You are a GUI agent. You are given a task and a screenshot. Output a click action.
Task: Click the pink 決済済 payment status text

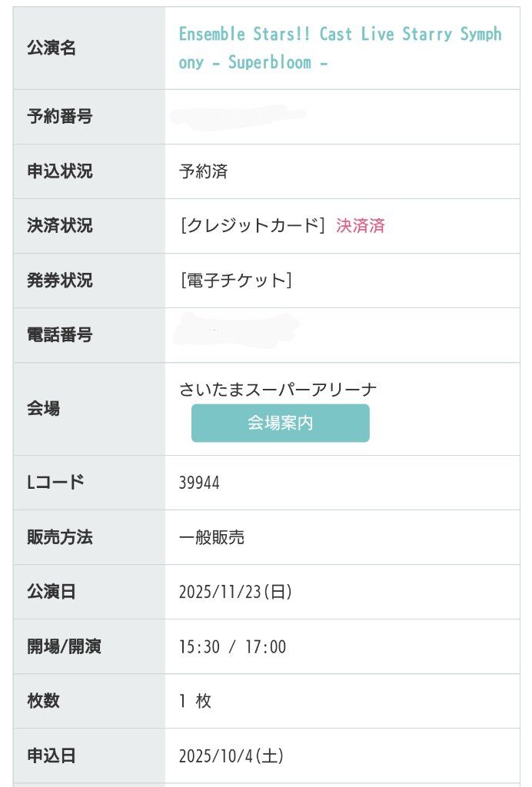pos(361,226)
